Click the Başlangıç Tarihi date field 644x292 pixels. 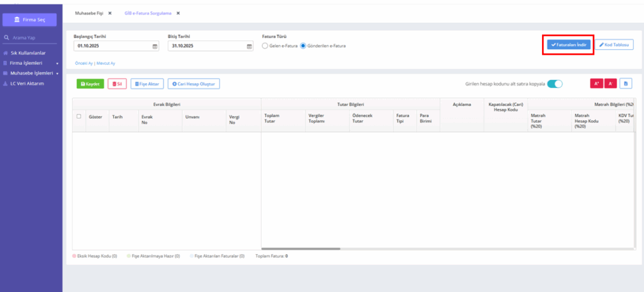[x=116, y=46]
